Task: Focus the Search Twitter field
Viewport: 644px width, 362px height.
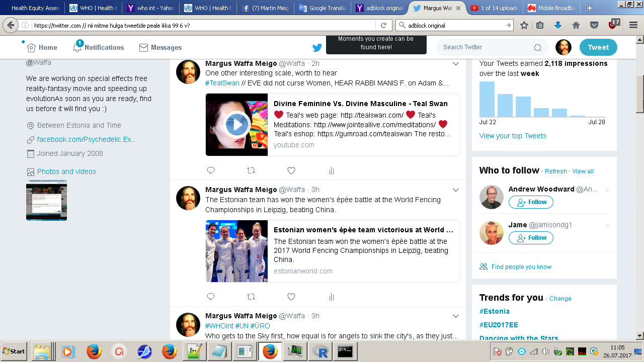Action: pos(492,47)
